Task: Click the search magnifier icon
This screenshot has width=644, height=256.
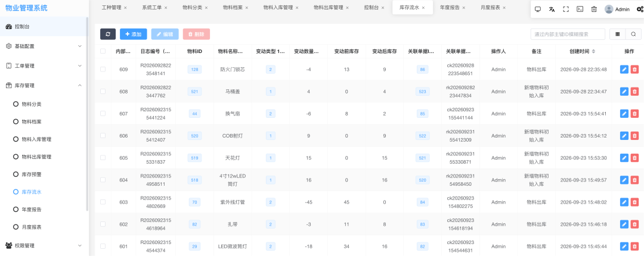Action: [633, 35]
